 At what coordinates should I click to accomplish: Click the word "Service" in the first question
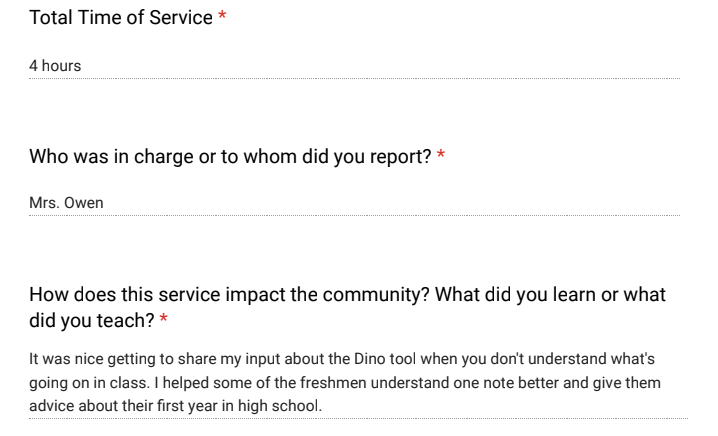coord(180,18)
